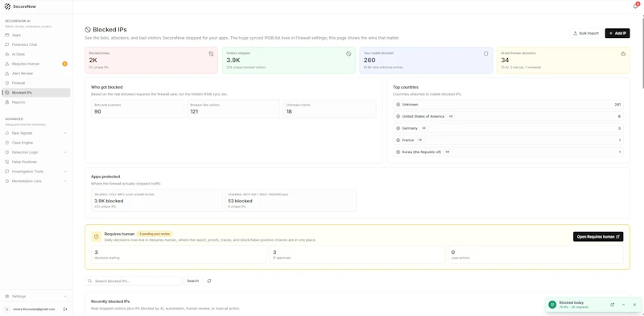Expand the Settings menu chevron
Screen dimensions: 644x316
tap(65, 297)
